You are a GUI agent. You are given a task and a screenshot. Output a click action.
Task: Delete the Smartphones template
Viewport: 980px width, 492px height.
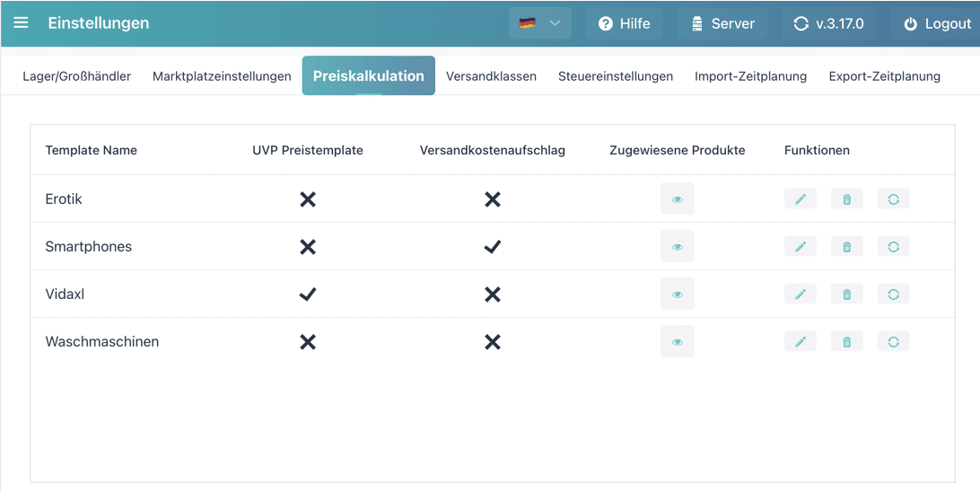pyautogui.click(x=846, y=247)
